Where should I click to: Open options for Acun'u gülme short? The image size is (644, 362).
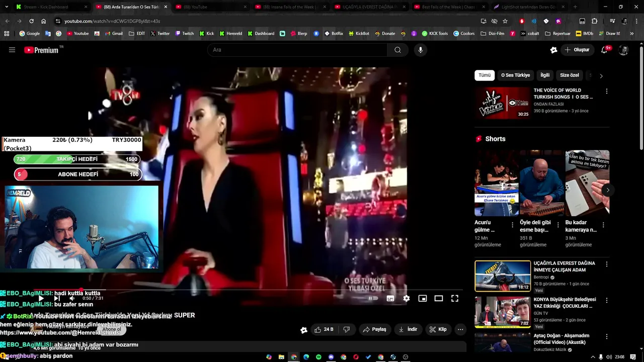[513, 225]
